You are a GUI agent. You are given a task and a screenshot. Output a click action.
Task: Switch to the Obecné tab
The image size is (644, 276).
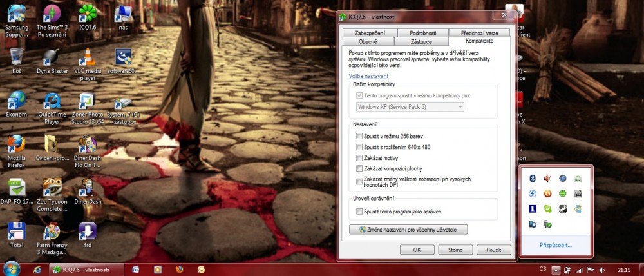[367, 41]
